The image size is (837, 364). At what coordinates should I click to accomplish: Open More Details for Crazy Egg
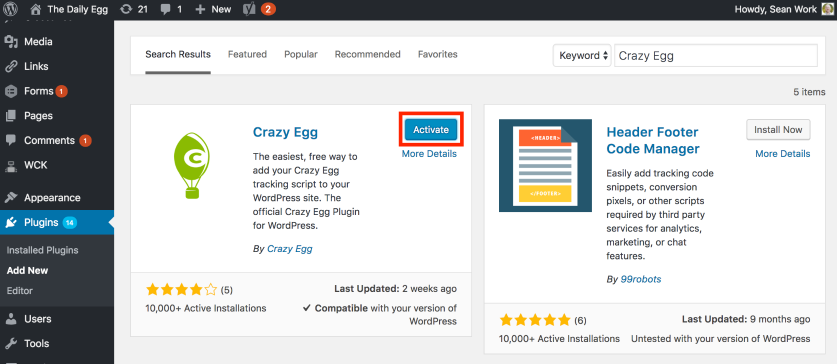(429, 154)
